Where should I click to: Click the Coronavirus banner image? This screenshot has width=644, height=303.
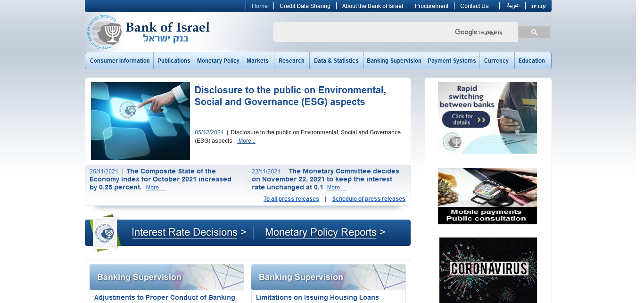pos(488,269)
